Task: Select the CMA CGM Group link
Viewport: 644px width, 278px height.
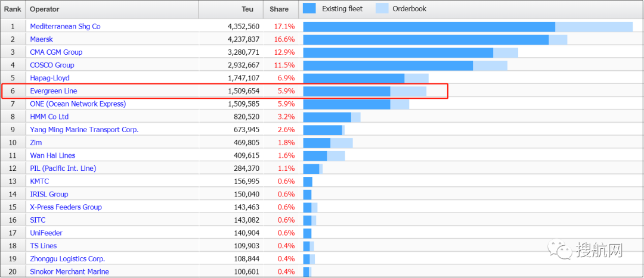Action: 56,52
